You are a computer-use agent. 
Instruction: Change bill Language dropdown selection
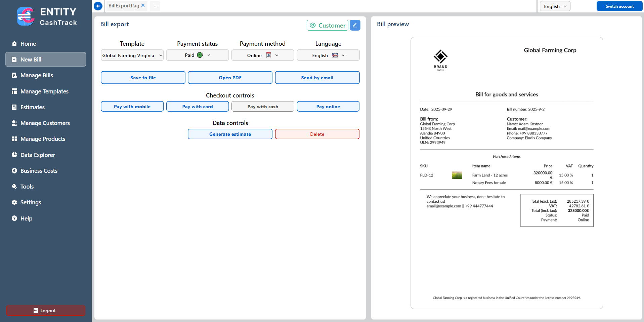pyautogui.click(x=328, y=55)
